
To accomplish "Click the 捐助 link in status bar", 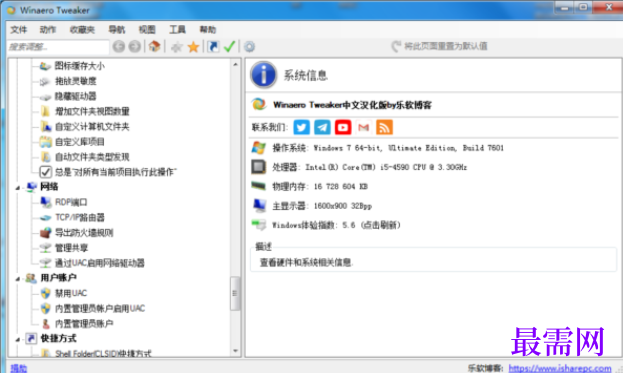I will pyautogui.click(x=19, y=368).
